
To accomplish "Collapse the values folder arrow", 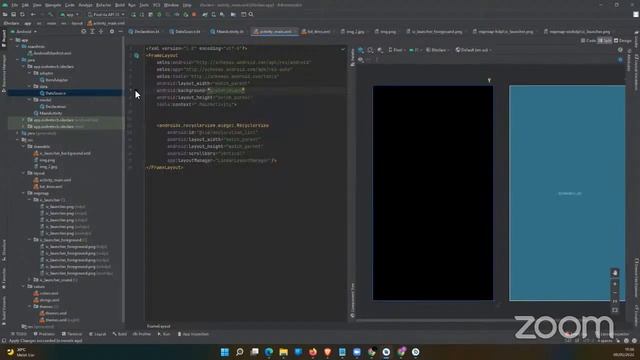I will point(24,287).
